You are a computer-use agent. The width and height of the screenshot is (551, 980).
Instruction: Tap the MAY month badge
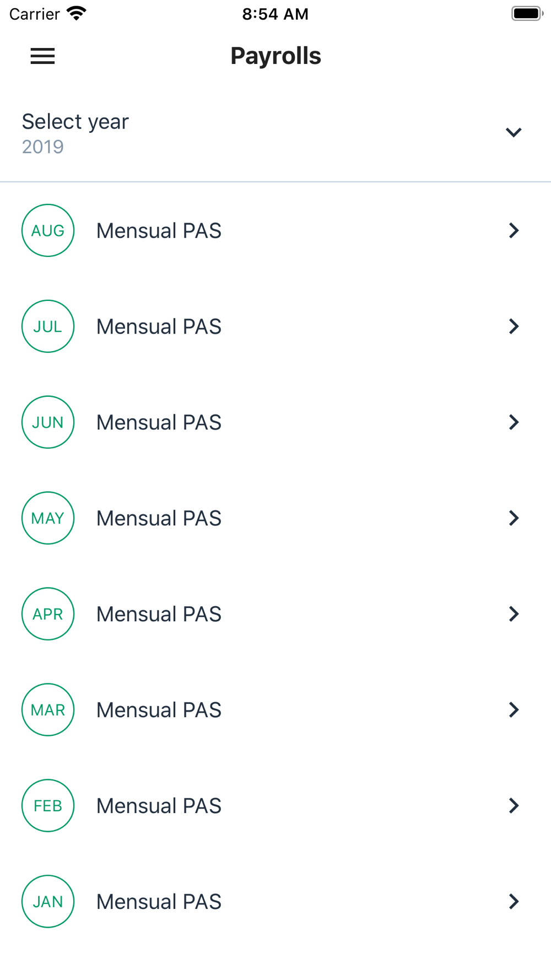(48, 518)
